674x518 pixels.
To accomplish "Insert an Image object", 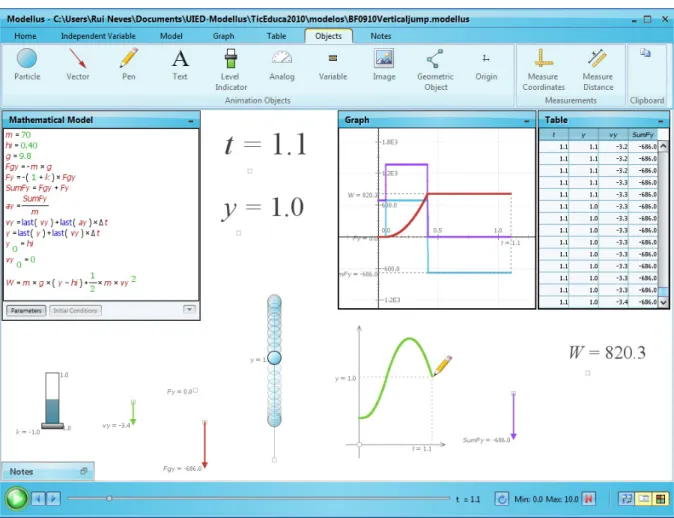I will (x=384, y=64).
